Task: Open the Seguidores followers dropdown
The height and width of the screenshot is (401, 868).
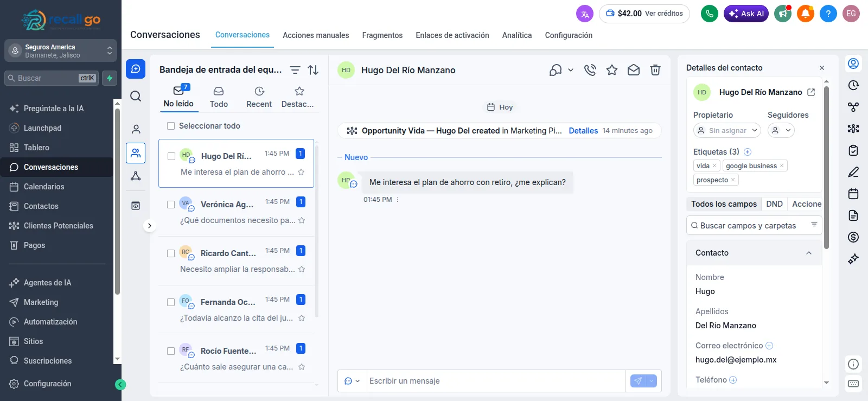Action: pos(781,130)
